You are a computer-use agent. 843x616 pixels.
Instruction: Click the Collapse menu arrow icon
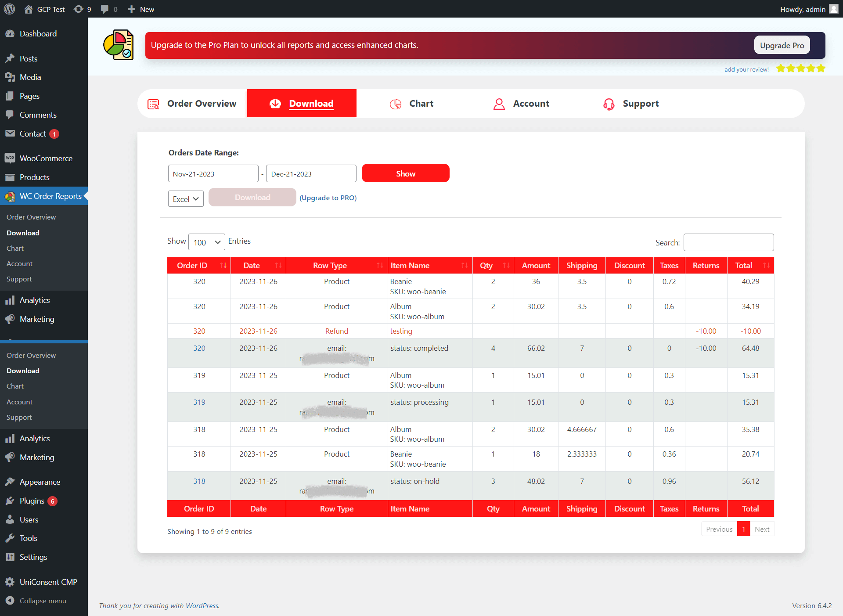10,600
